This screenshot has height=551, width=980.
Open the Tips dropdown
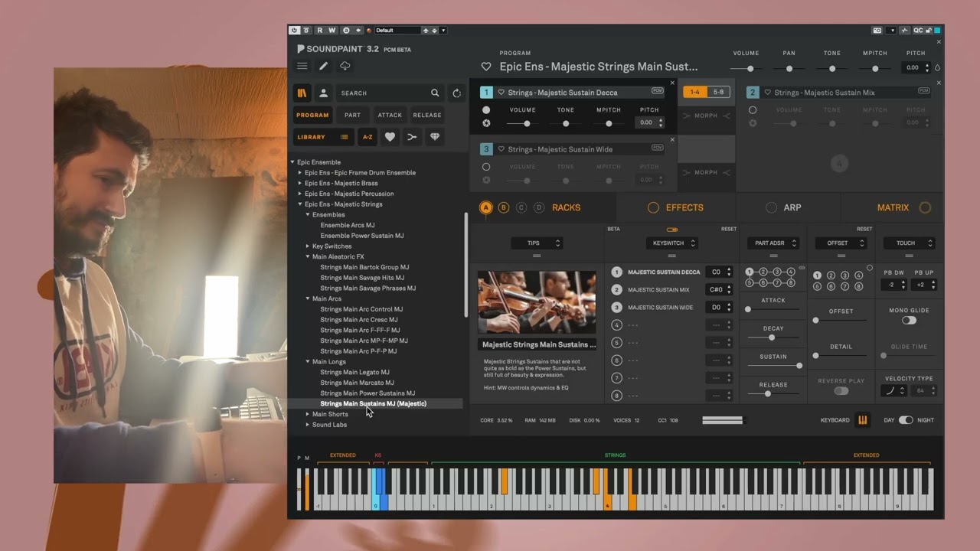[x=537, y=243]
